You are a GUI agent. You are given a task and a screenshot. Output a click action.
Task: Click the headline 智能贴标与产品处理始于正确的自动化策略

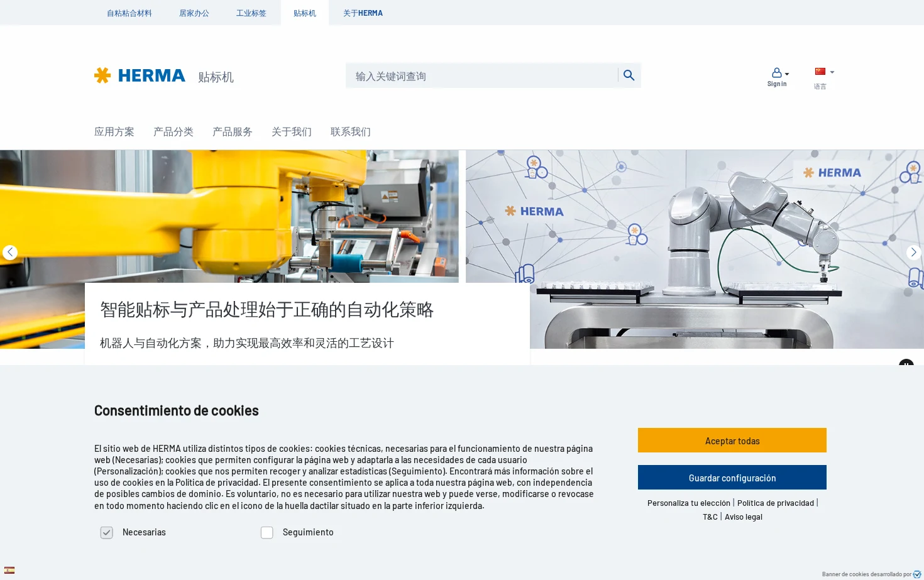[x=267, y=310]
